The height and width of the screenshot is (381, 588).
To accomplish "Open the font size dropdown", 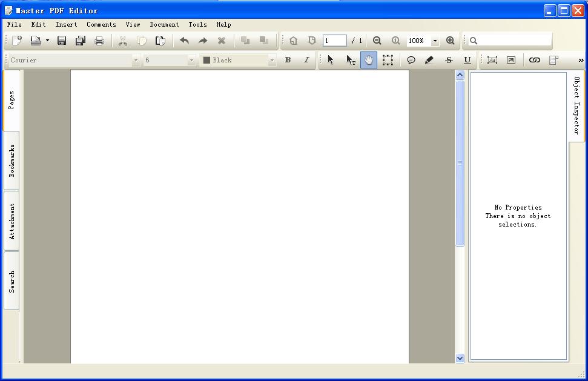I will tap(191, 60).
